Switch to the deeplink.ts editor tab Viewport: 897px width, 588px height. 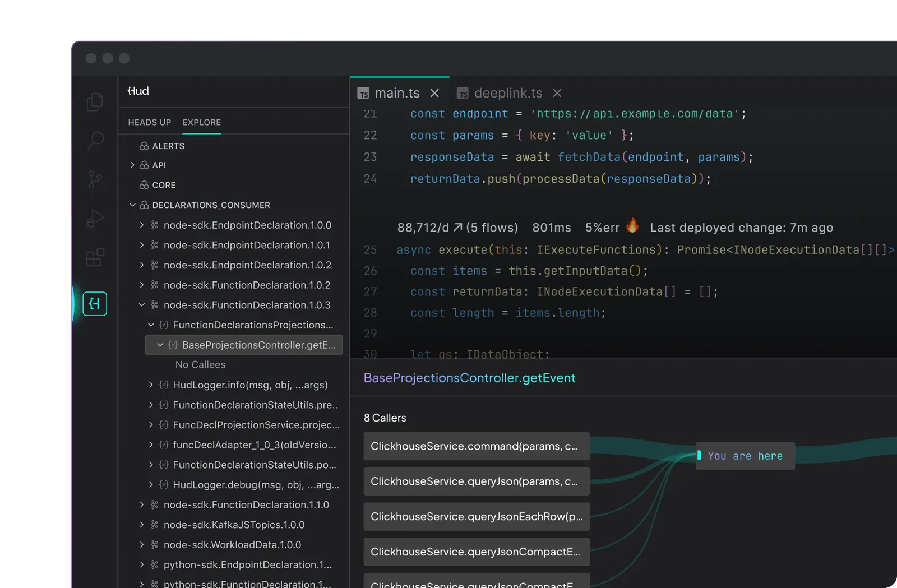[x=507, y=93]
